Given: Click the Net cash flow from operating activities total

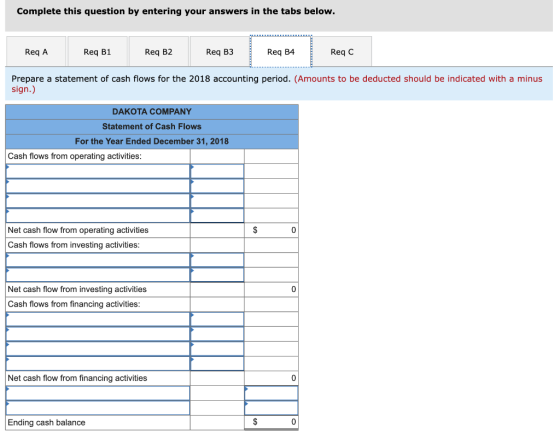Looking at the screenshot, I should coord(271,230).
